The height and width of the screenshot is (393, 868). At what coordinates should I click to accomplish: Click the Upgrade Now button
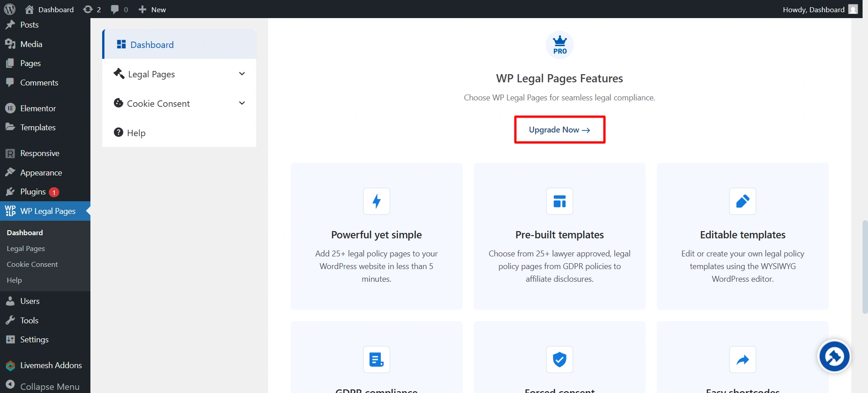pyautogui.click(x=560, y=130)
